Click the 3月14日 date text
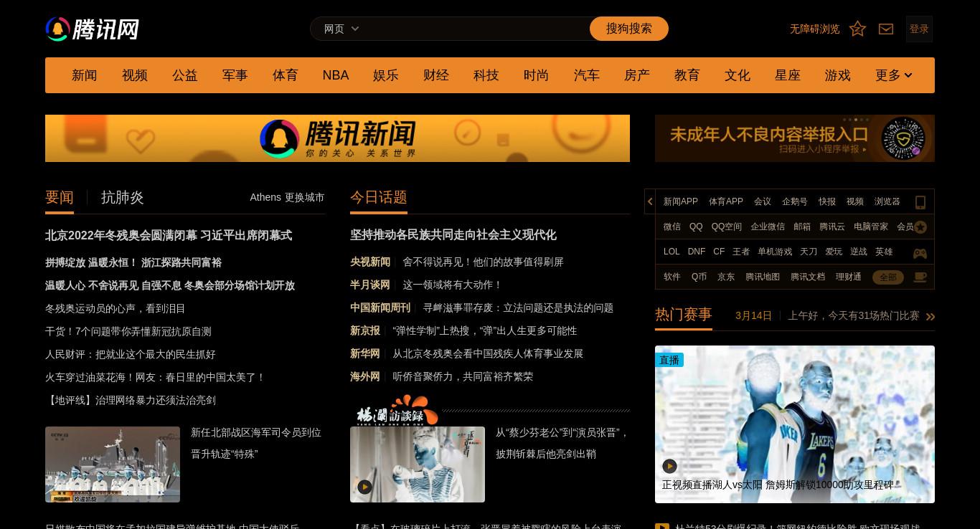Screen dimensions: 980x529 point(754,315)
